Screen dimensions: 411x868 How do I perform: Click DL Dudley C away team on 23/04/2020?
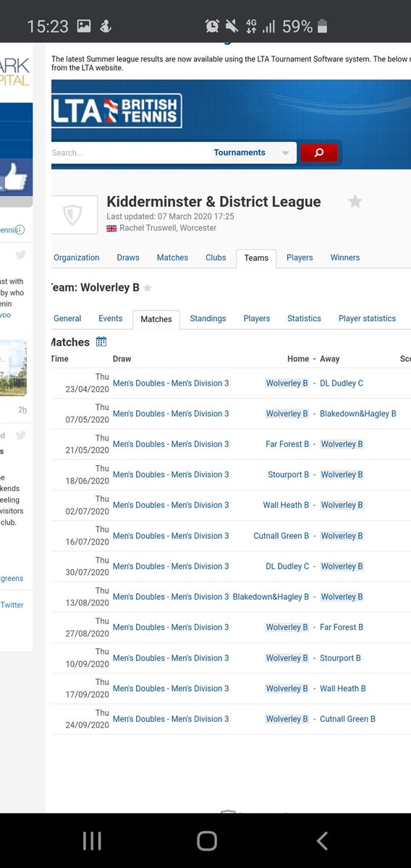point(342,383)
